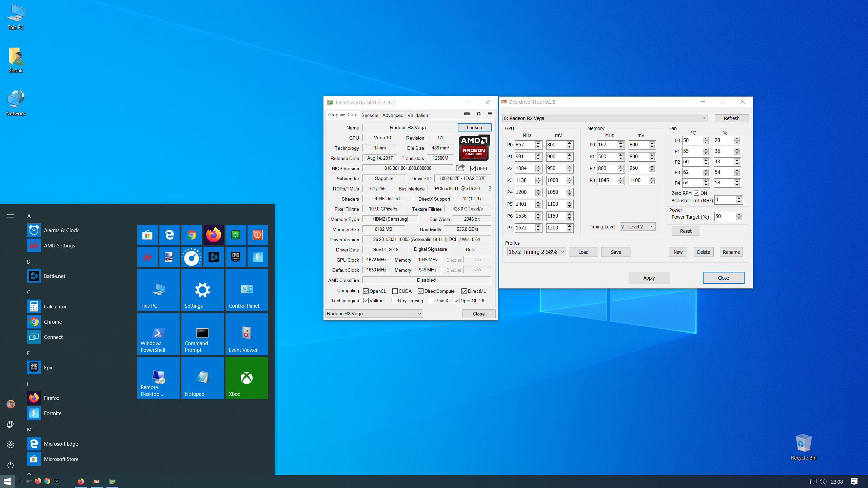Open the Command Prompt tile
868x488 pixels.
(202, 334)
